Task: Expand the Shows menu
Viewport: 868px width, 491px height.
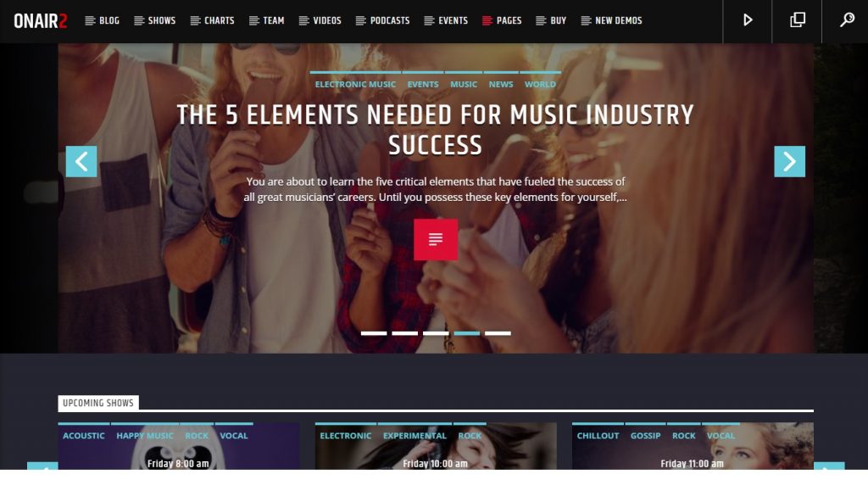Action: [155, 20]
